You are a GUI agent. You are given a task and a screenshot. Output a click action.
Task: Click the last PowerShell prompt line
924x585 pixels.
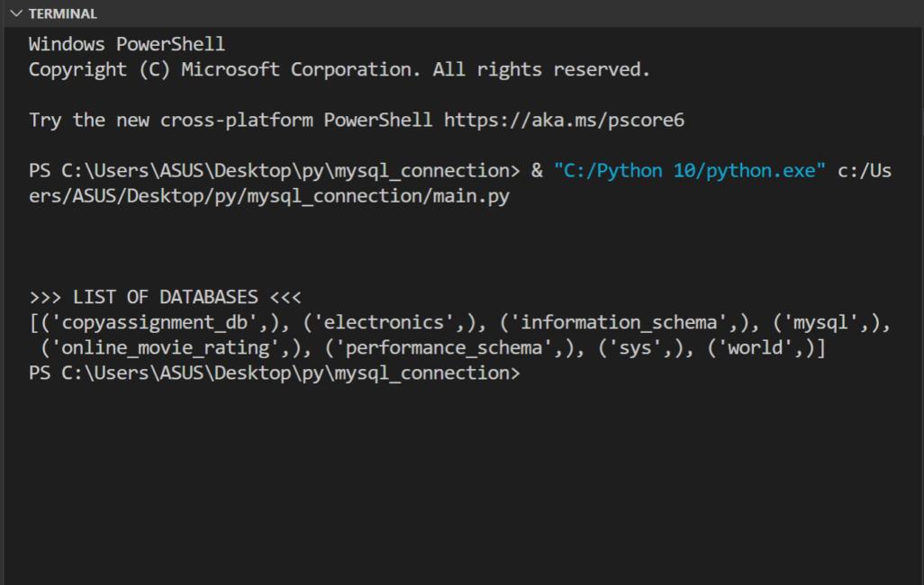click(x=274, y=372)
